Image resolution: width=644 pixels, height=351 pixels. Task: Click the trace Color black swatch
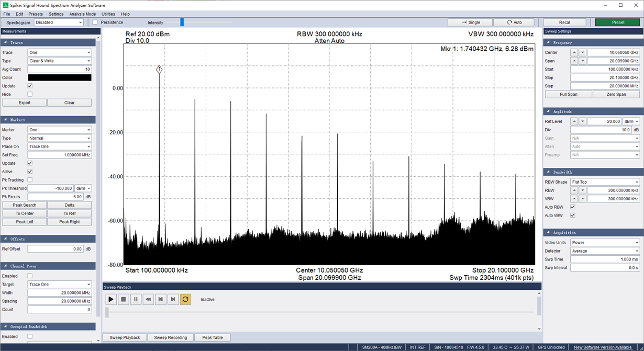60,77
